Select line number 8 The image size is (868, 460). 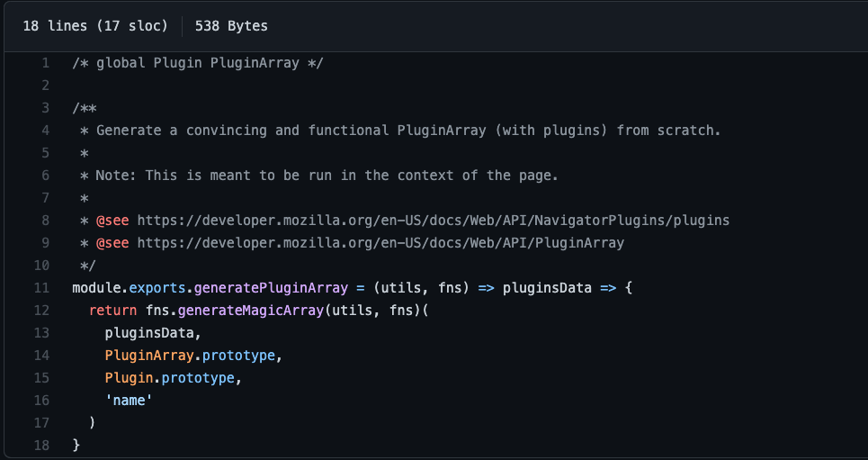point(45,221)
